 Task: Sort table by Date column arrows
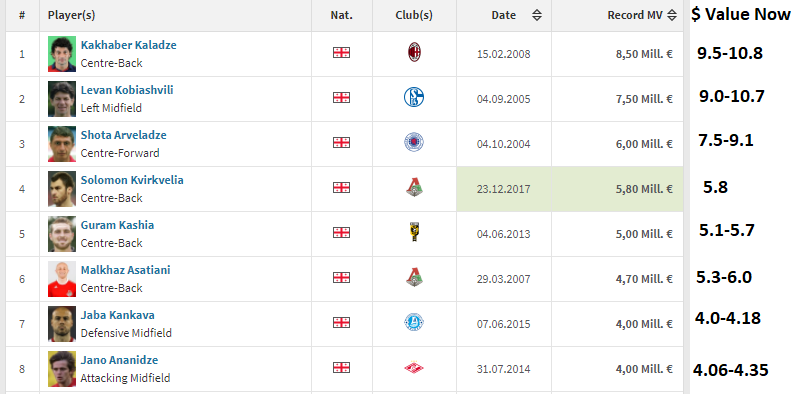pyautogui.click(x=537, y=15)
